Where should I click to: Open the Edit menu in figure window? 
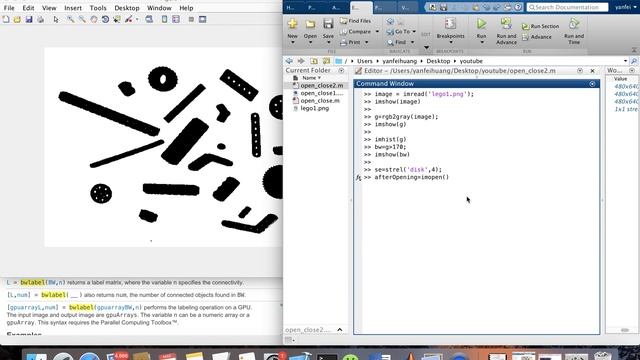click(28, 8)
